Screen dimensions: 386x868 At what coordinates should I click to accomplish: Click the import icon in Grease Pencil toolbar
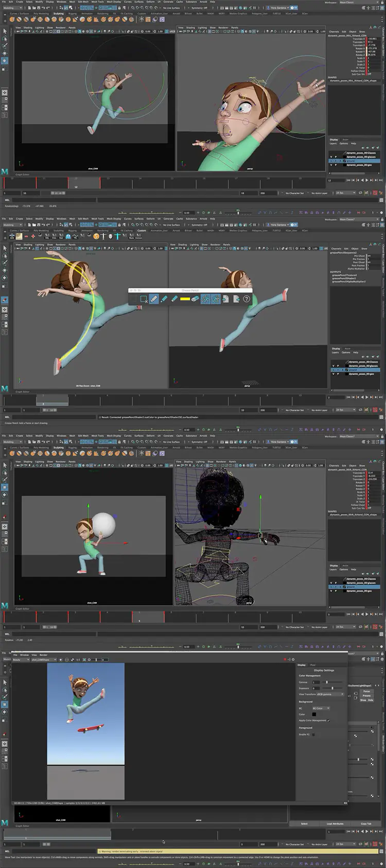226,299
